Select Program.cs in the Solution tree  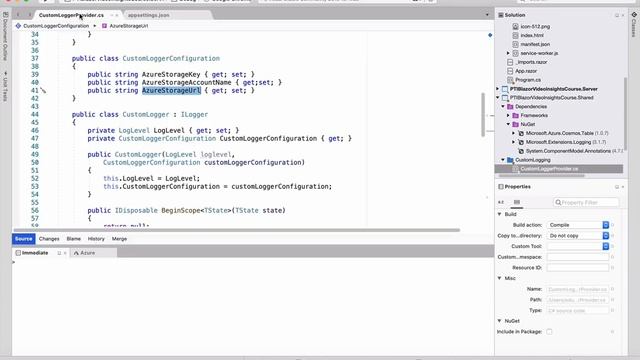click(528, 80)
